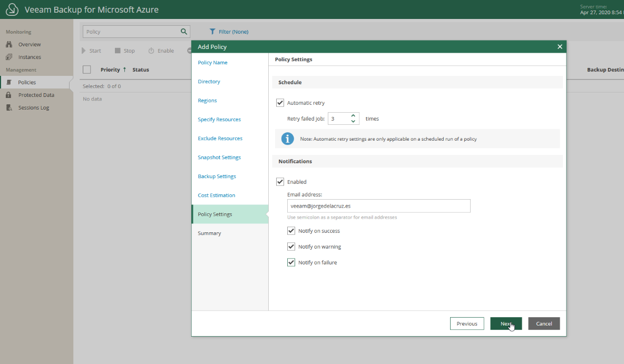Toggle Notify on failure checkbox
624x364 pixels.
[291, 262]
